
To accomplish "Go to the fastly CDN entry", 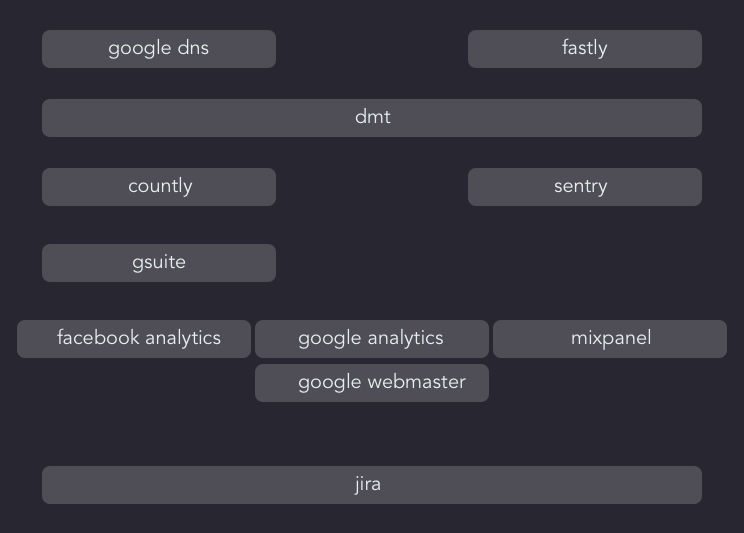I will tap(585, 49).
